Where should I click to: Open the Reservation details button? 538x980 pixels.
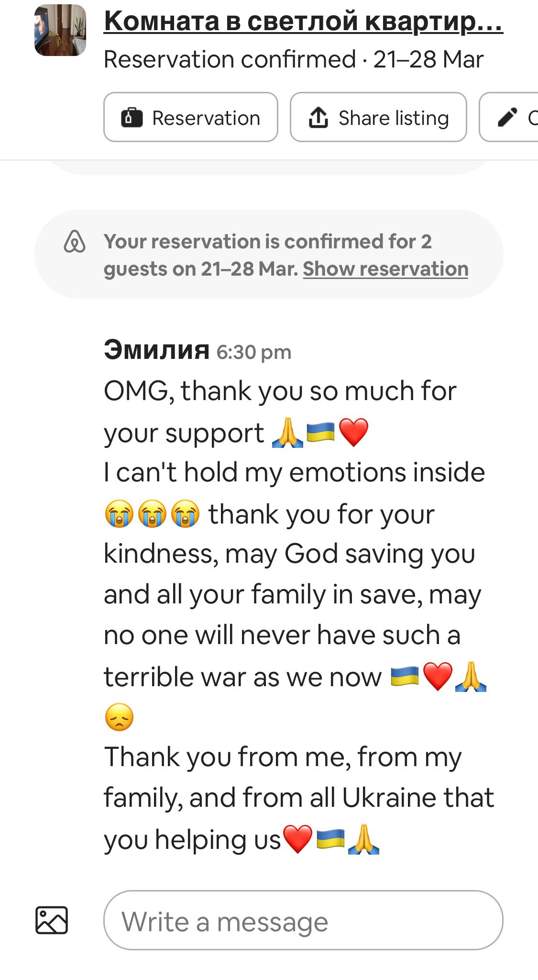[x=191, y=117]
